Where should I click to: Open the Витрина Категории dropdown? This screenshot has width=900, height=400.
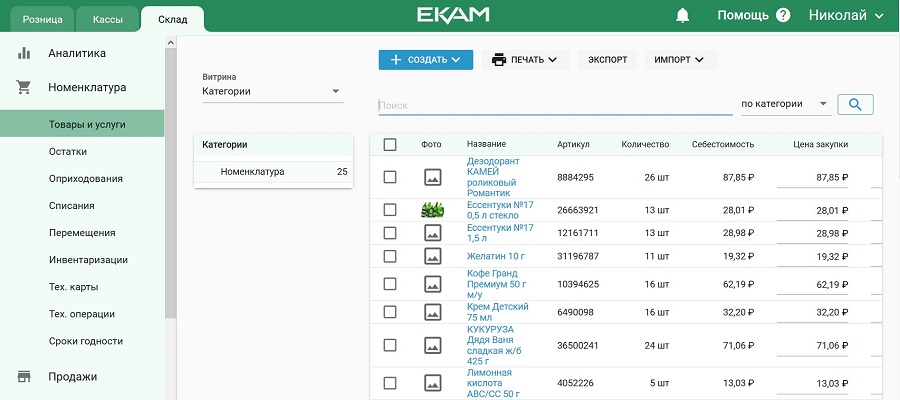(273, 91)
